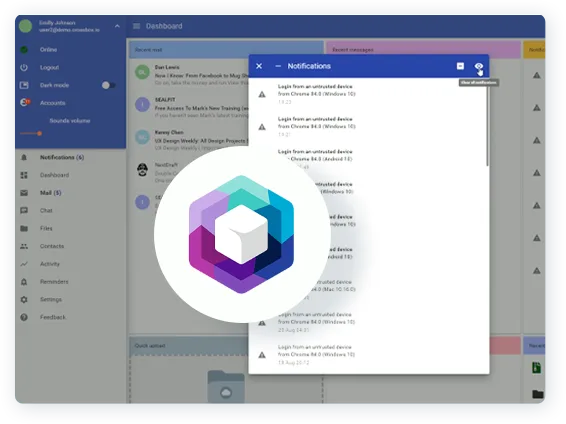Click the Dark mode icon
Viewport: 566px width, 424px height.
tap(24, 85)
